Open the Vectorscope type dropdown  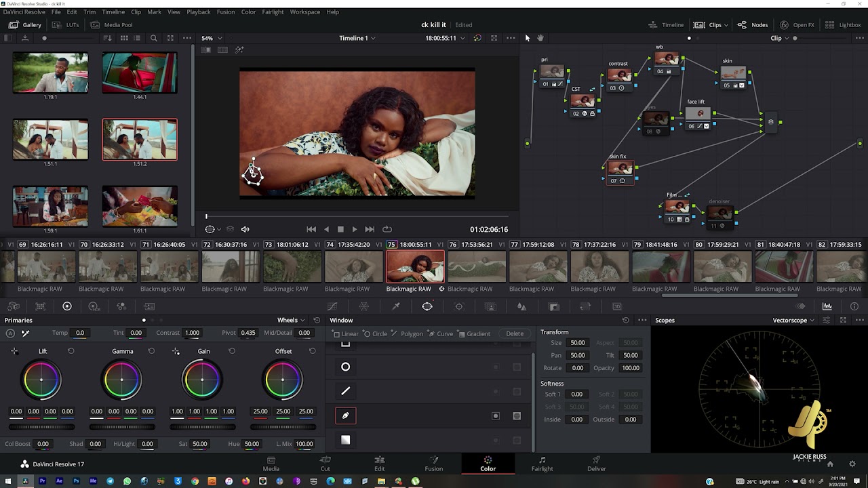793,320
